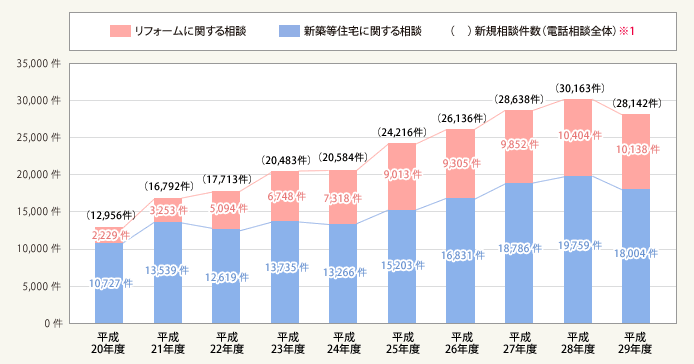Click the total label (26,136件)

(462, 118)
